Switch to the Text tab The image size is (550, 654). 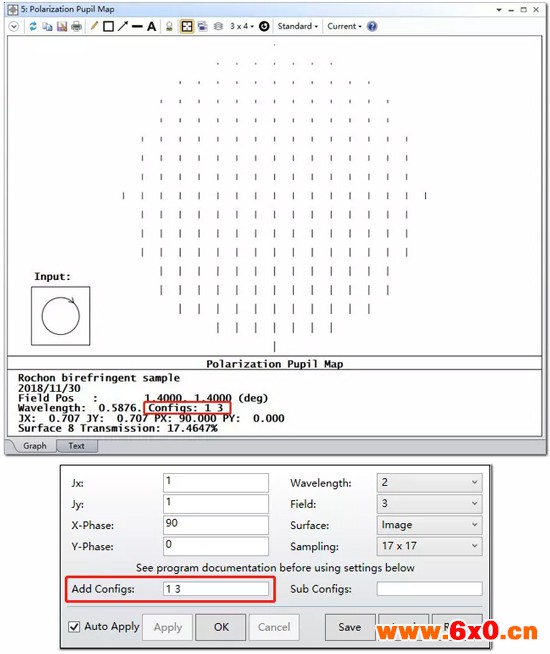76,446
